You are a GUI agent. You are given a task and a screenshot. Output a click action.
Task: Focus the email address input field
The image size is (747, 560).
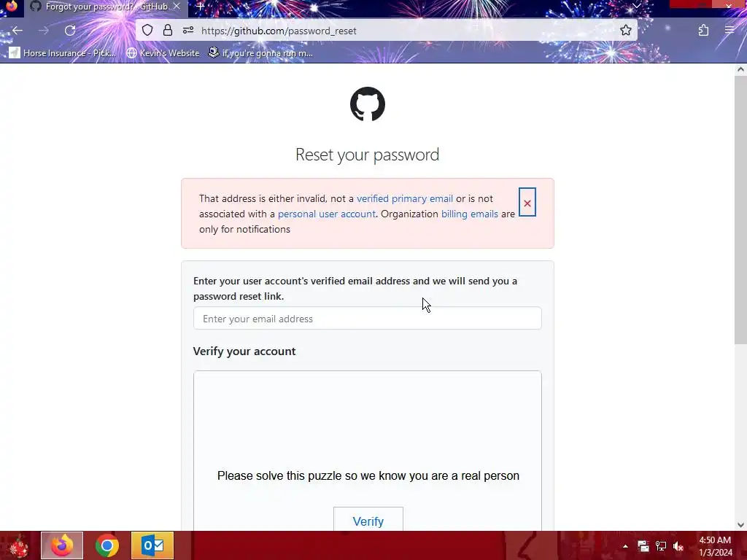tap(368, 318)
